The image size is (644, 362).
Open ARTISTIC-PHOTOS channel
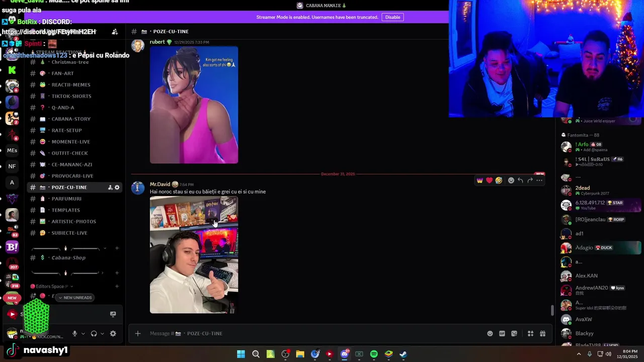pyautogui.click(x=74, y=222)
